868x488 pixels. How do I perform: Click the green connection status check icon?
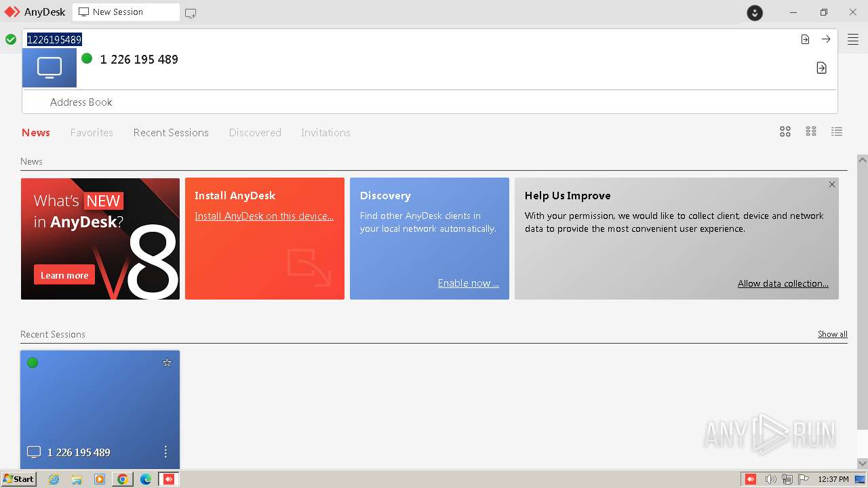(11, 39)
